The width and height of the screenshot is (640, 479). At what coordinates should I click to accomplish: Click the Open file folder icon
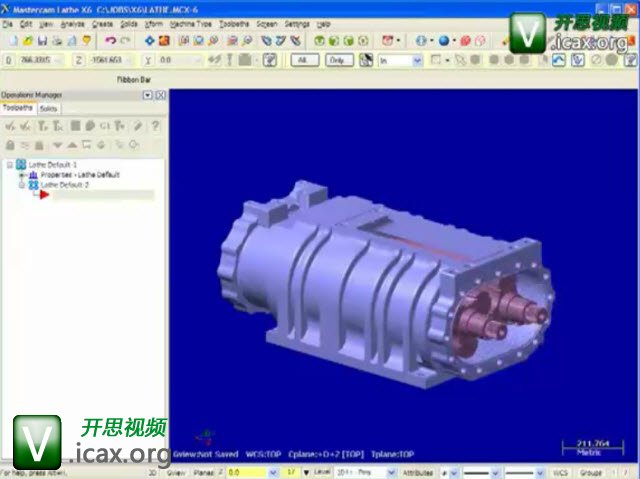tap(28, 40)
